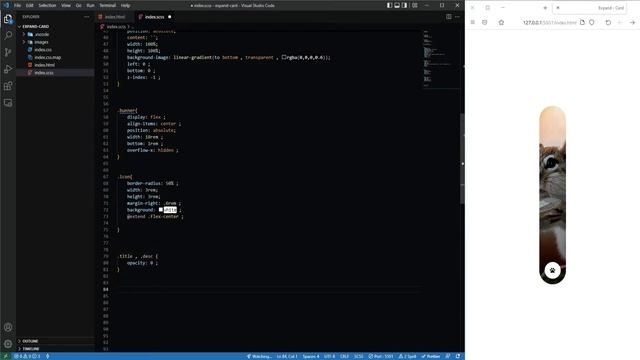Click the SCSS language mode selector in the status bar
640x360 pixels.
point(358,356)
